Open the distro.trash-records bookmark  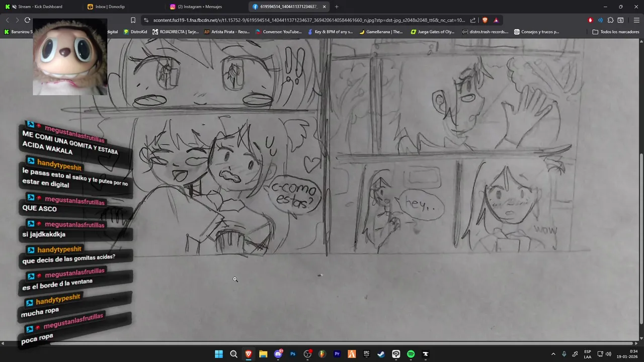(x=486, y=32)
